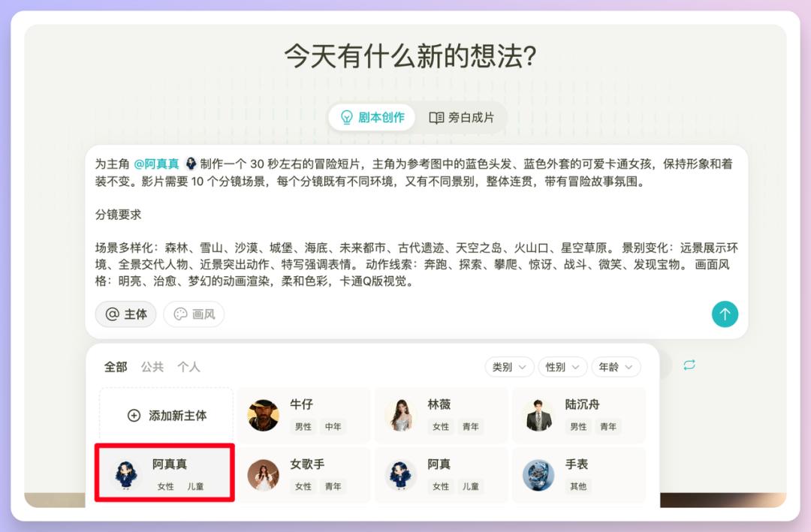
Task: Switch to the 个人 tab
Action: tap(188, 367)
